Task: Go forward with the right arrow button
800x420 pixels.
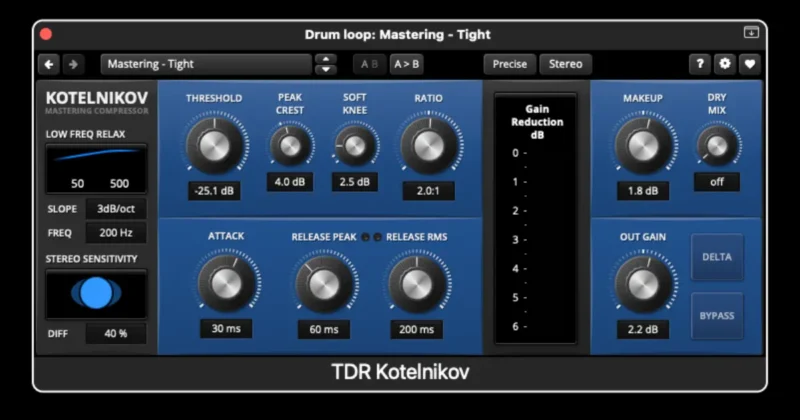Action: pos(73,64)
